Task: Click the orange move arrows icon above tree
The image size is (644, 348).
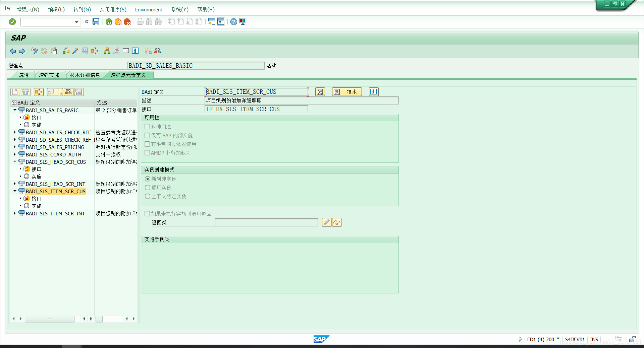Action: [x=39, y=92]
